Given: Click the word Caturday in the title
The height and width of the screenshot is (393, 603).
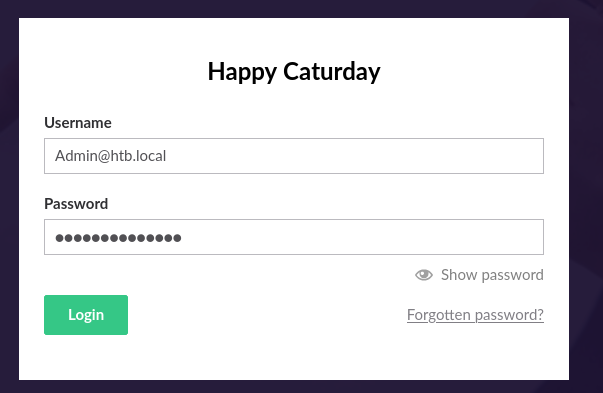Looking at the screenshot, I should pyautogui.click(x=332, y=72).
